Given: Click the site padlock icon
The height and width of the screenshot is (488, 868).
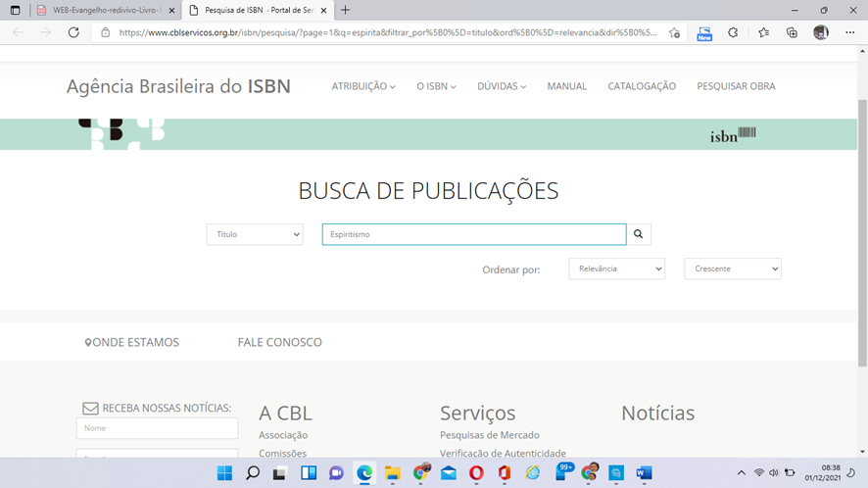Looking at the screenshot, I should (105, 32).
